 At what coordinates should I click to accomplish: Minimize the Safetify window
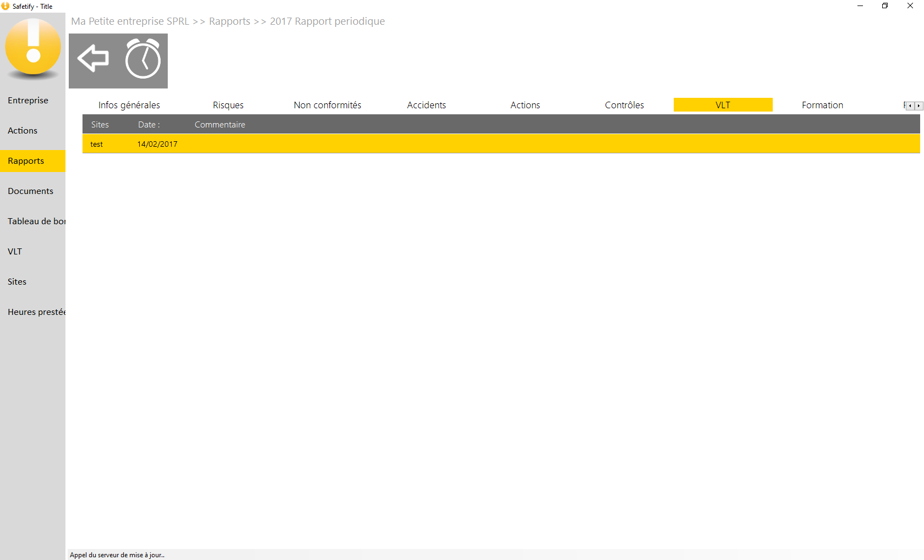[860, 6]
